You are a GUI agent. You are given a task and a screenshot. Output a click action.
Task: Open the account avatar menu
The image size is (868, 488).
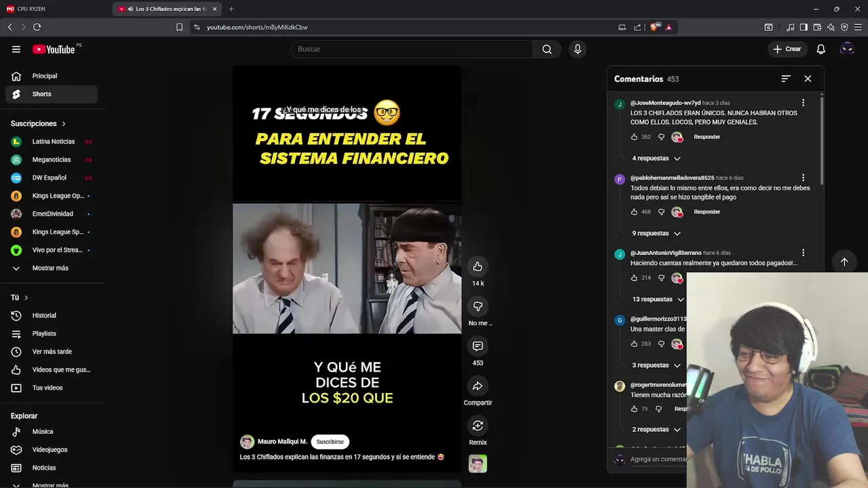(846, 49)
